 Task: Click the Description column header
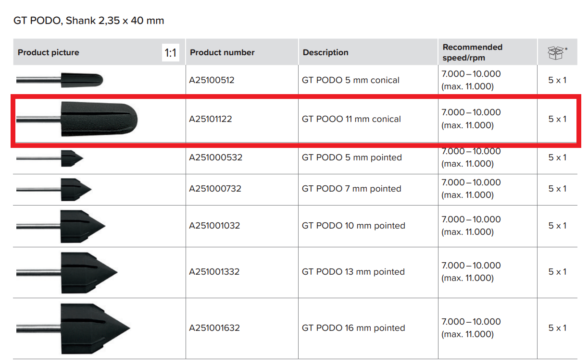[325, 52]
